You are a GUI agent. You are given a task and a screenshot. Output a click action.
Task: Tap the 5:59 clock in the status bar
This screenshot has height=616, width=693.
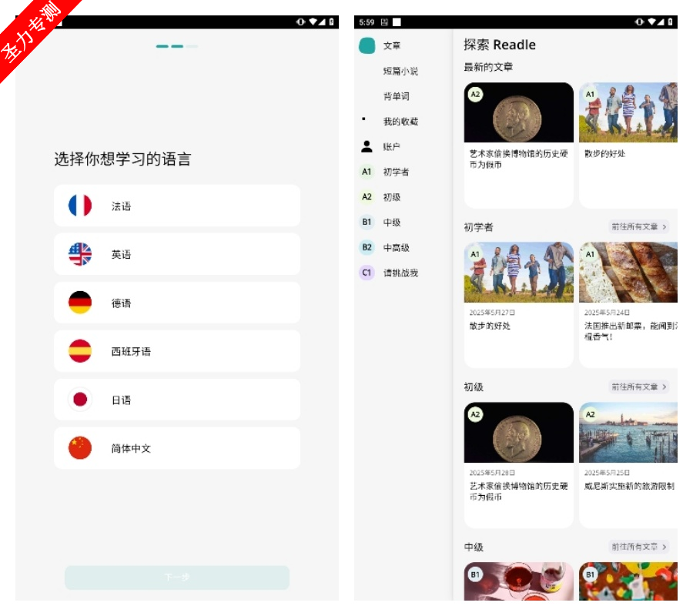pyautogui.click(x=367, y=22)
